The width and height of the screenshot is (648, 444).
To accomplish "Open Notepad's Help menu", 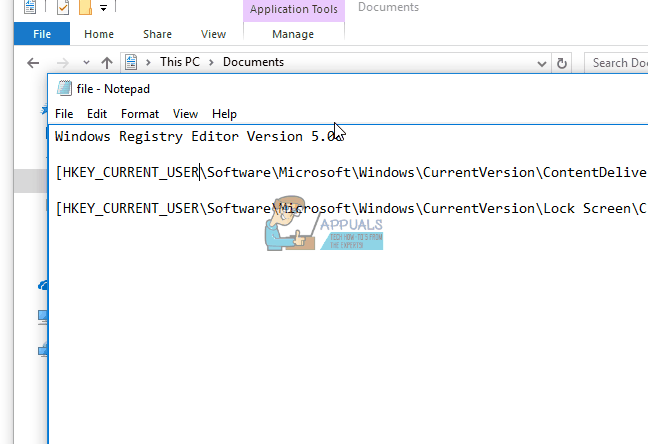I will tap(224, 114).
